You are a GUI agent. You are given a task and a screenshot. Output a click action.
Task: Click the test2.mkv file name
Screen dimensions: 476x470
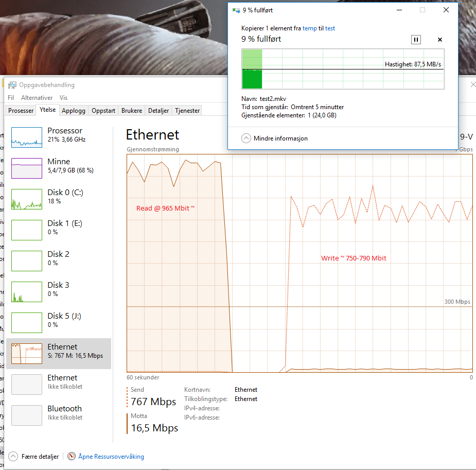point(273,99)
